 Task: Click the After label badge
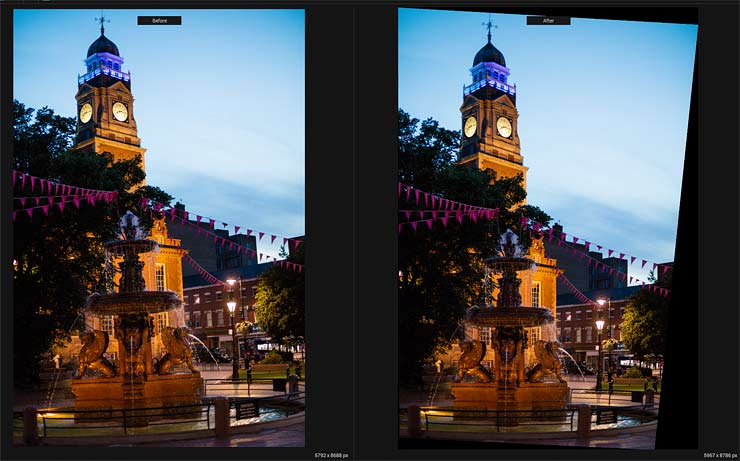click(548, 21)
